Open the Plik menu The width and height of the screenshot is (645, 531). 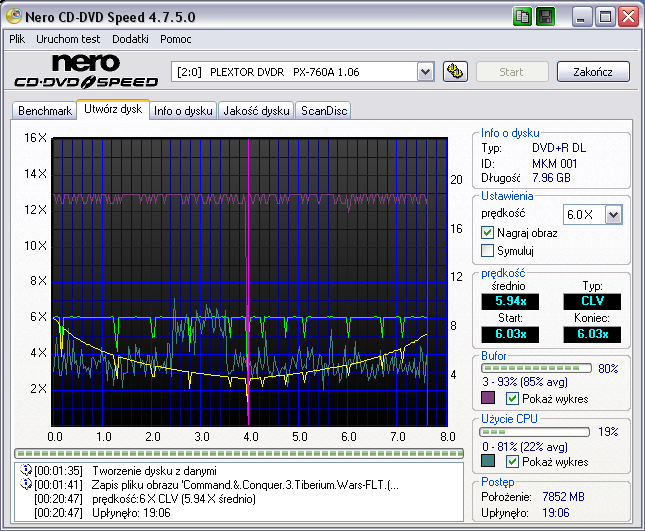(17, 39)
